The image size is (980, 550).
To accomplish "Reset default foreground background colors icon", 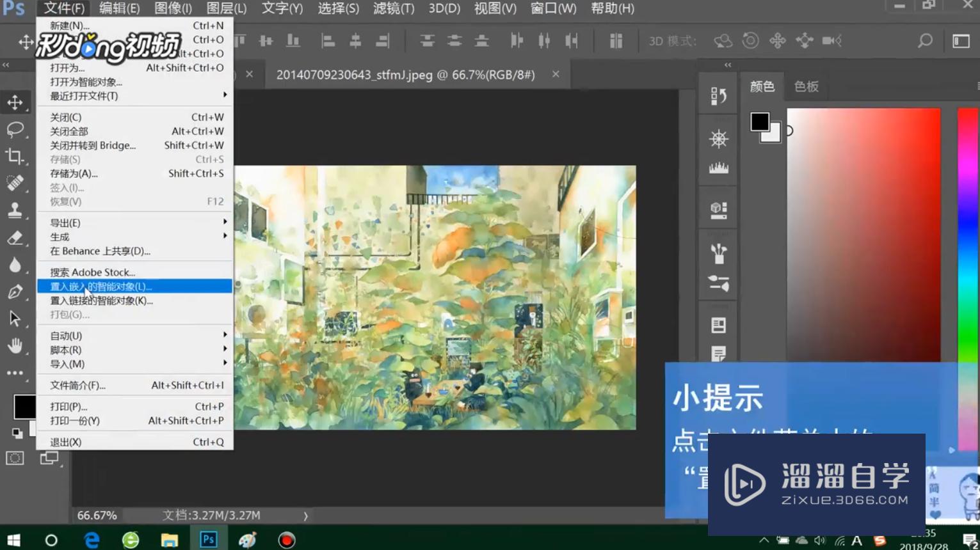I will point(17,433).
